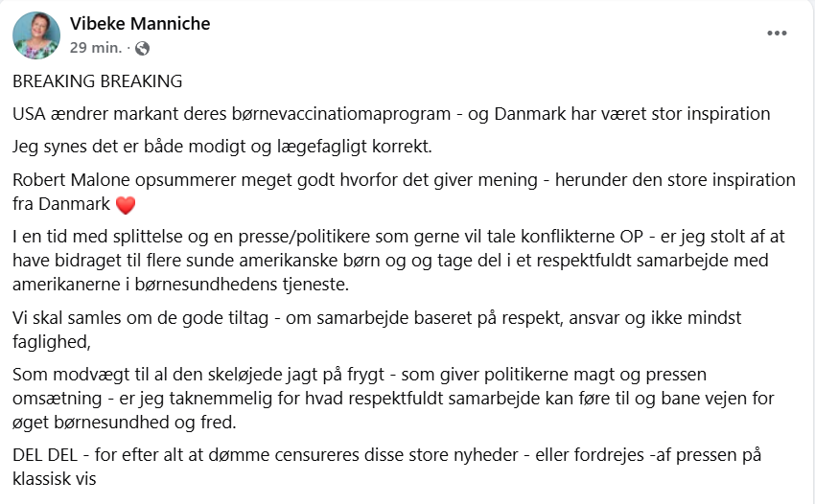The image size is (815, 504).
Task: Click the line starting 'Vi skal samles'
Action: point(377,318)
